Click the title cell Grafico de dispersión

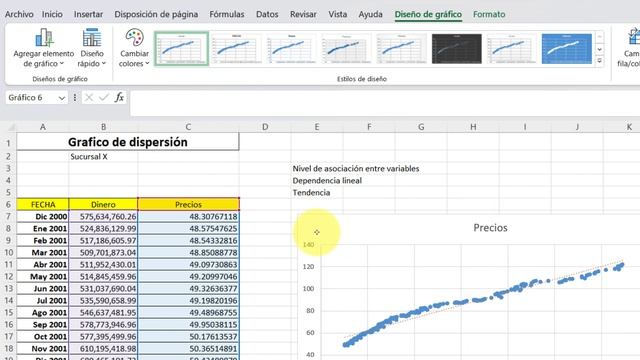click(x=128, y=142)
